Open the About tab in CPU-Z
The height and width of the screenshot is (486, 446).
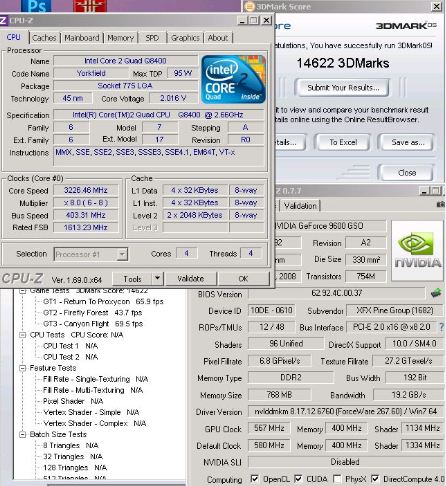point(218,38)
